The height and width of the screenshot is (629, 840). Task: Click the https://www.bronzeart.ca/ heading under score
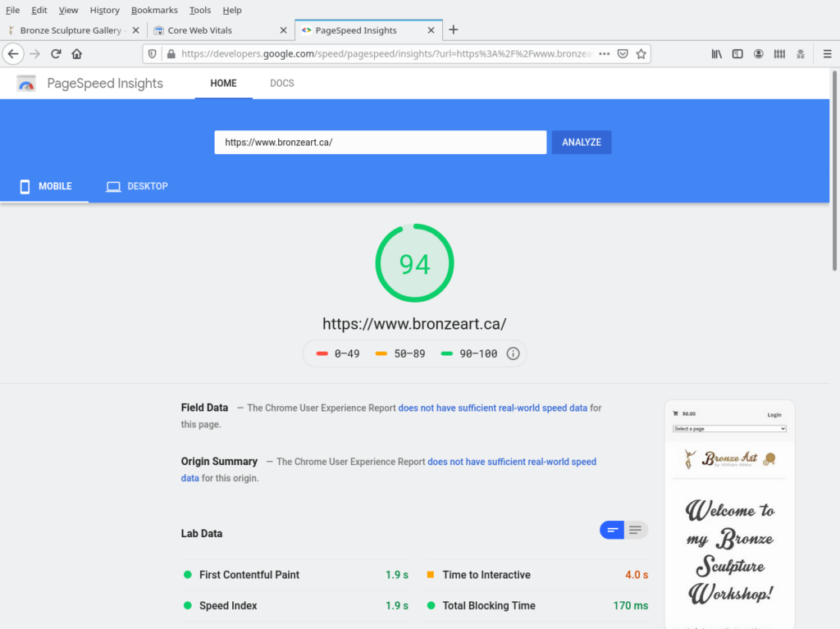414,324
